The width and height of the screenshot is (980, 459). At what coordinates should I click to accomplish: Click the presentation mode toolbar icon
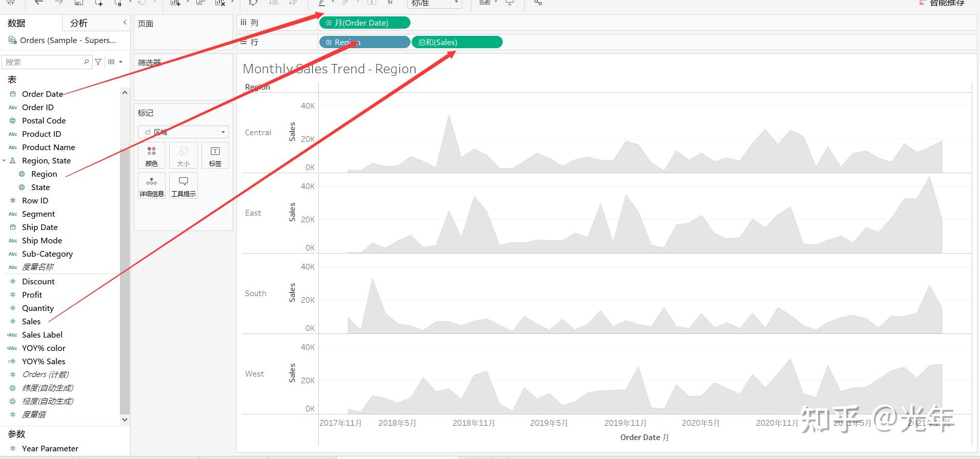pyautogui.click(x=510, y=3)
